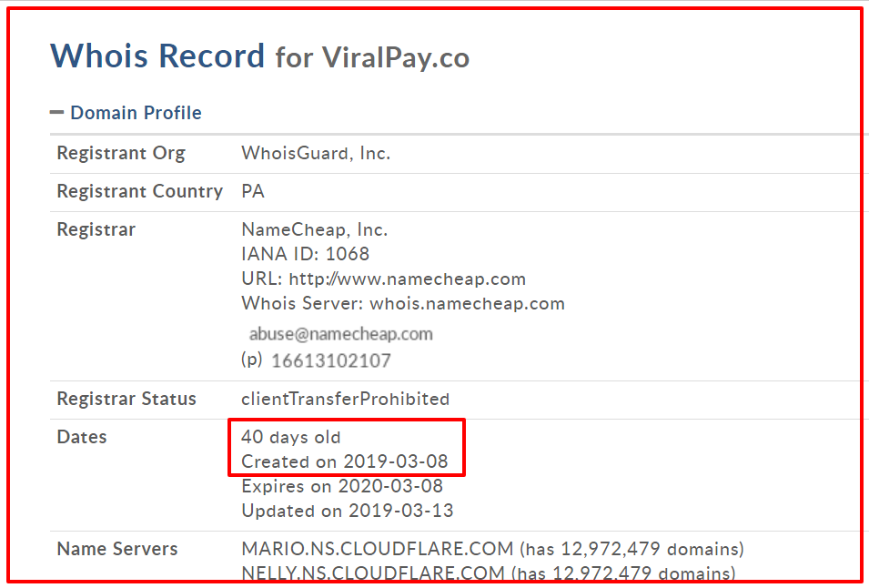869x588 pixels.
Task: Click the Whois Record title
Action: (157, 56)
